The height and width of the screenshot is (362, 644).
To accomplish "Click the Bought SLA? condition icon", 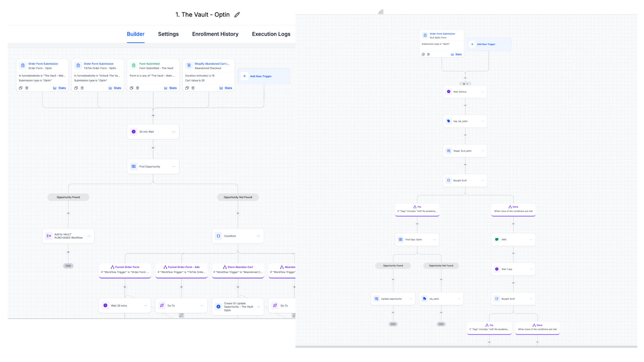I will click(448, 180).
